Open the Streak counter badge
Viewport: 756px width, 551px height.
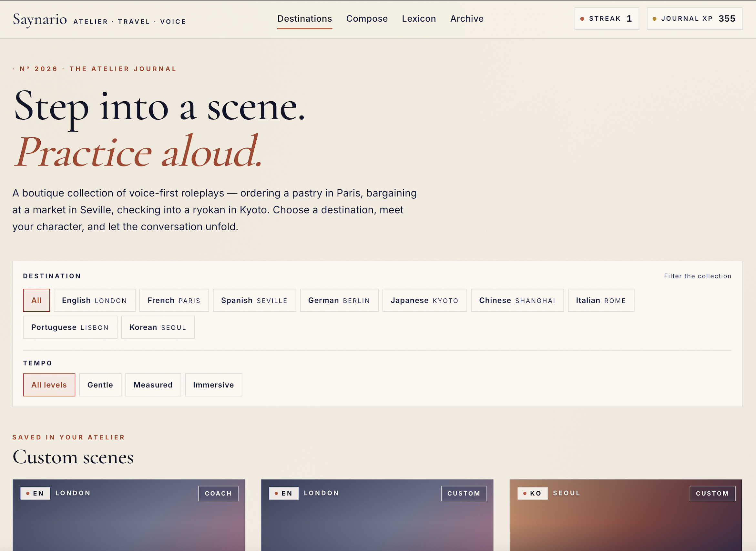tap(607, 19)
